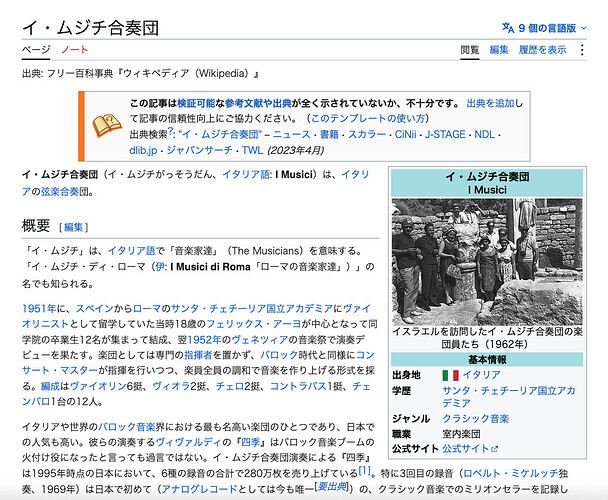This screenshot has width=608, height=500.
Task: Select the 編集 tab
Action: (499, 50)
